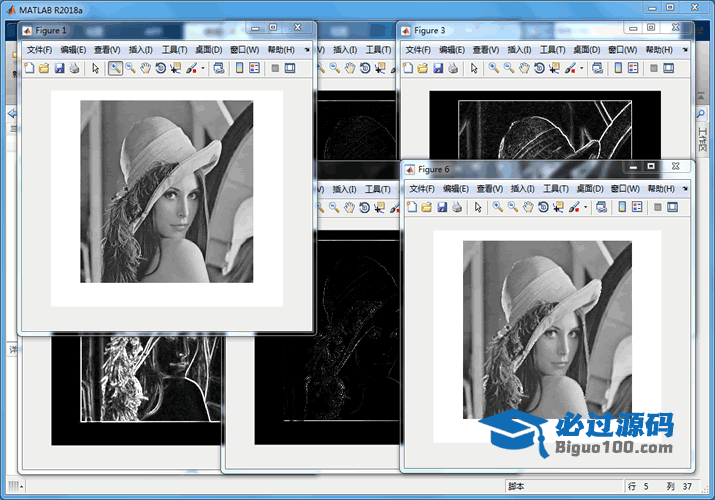Click the grayscale Lena image in Figure 6
The image size is (715, 500).
pos(548,330)
